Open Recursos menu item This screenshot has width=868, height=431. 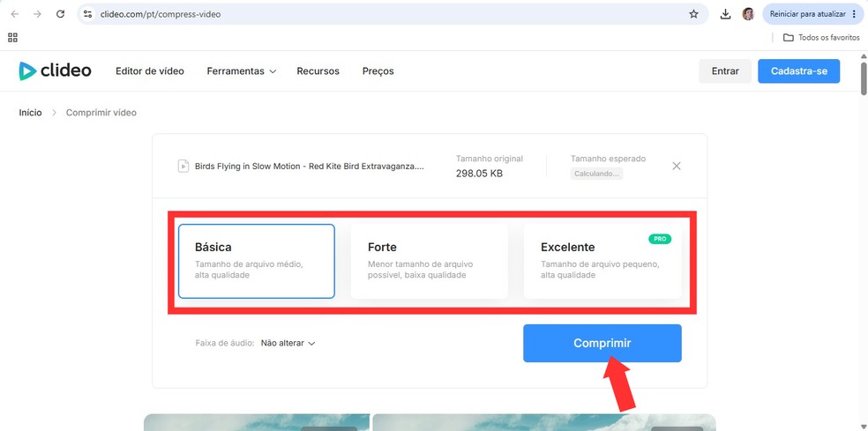click(x=318, y=71)
